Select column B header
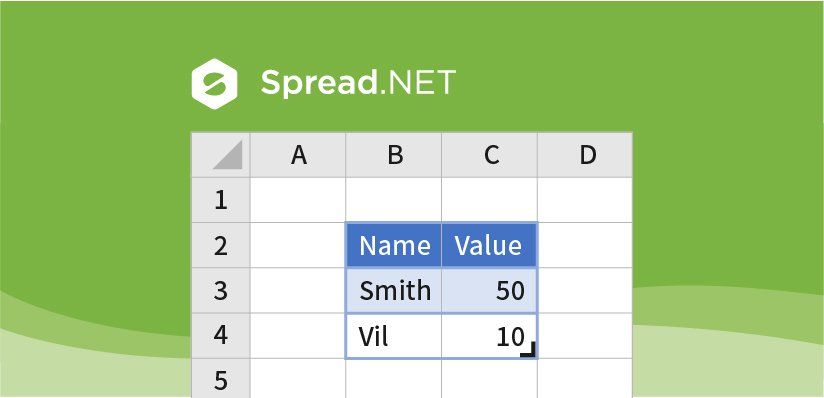This screenshot has width=824, height=398. tap(394, 155)
